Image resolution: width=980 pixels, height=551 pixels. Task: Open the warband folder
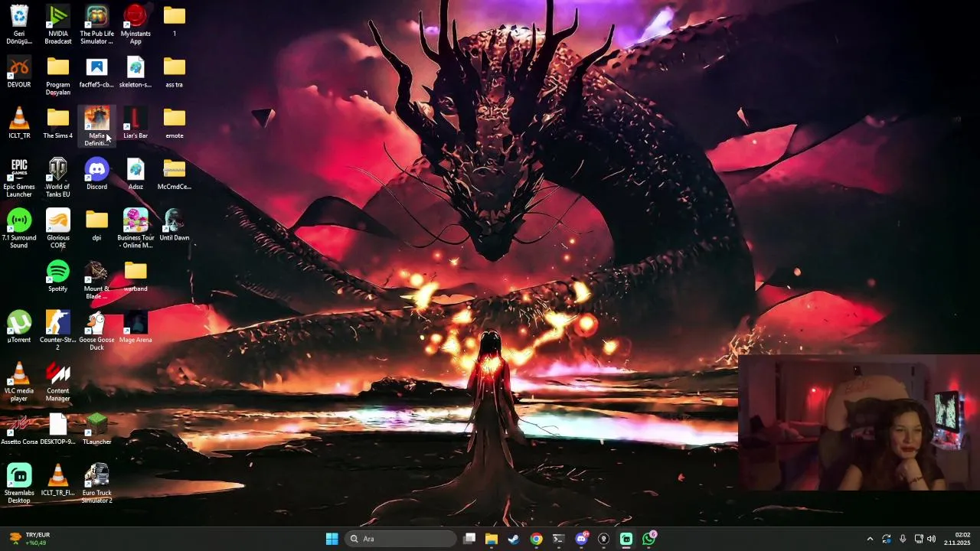coord(136,275)
